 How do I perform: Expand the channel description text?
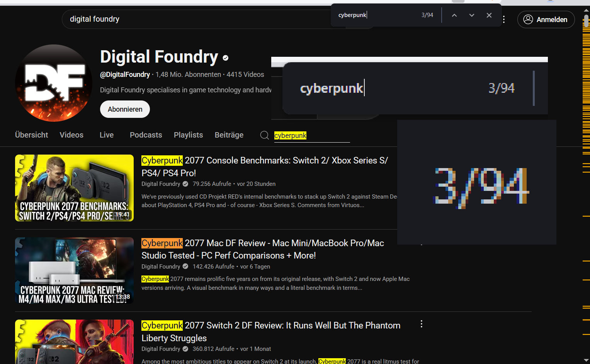[185, 90]
